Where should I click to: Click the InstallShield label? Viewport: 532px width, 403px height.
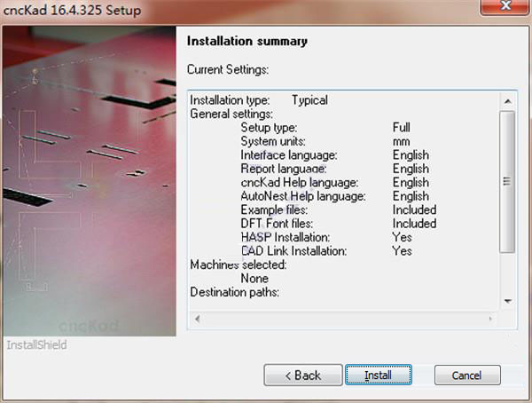coord(36,345)
